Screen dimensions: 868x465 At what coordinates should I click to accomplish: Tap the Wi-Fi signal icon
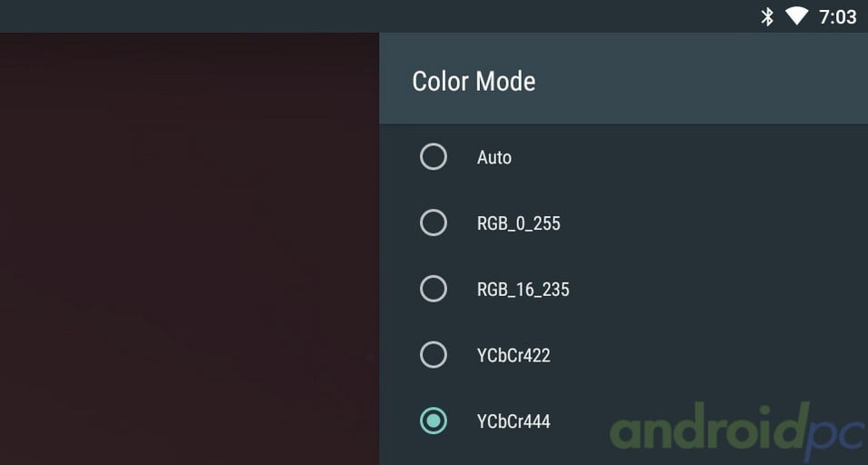coord(796,16)
